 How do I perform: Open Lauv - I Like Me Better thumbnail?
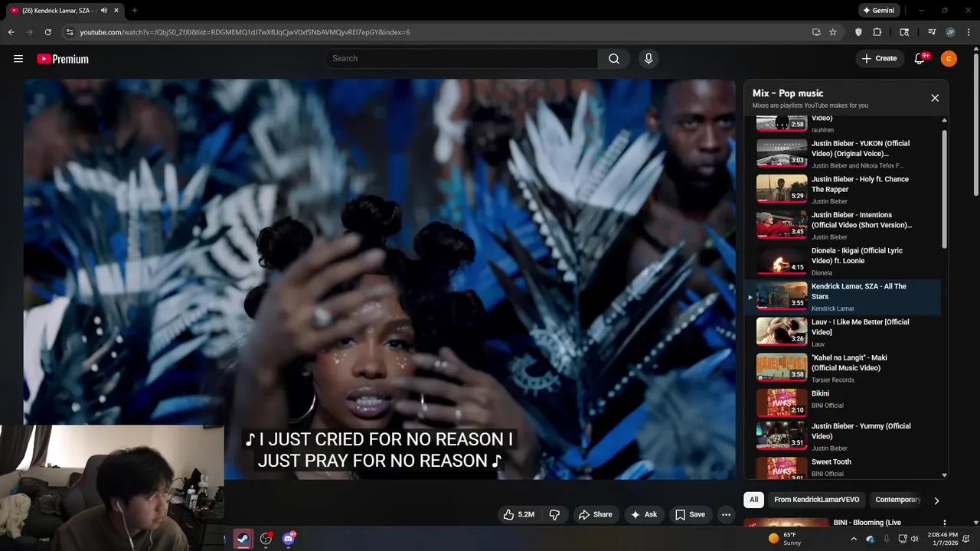click(x=782, y=332)
